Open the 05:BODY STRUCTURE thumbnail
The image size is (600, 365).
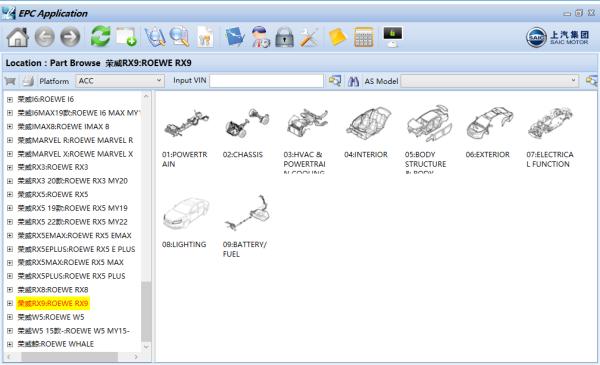[x=430, y=124]
